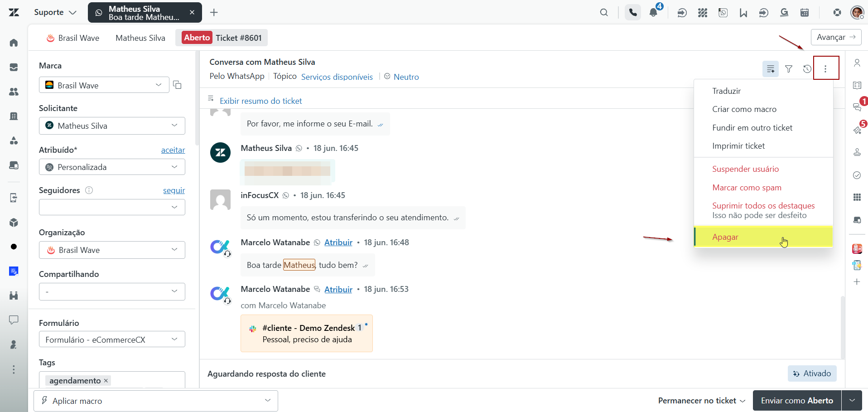Expand the Solicitante Matheus Silva dropdown

click(112, 126)
